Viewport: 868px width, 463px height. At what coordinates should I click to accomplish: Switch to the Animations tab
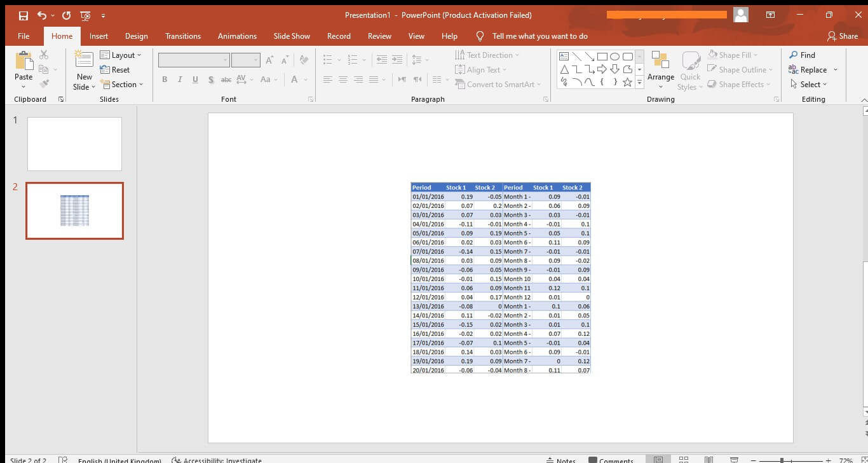coord(237,36)
